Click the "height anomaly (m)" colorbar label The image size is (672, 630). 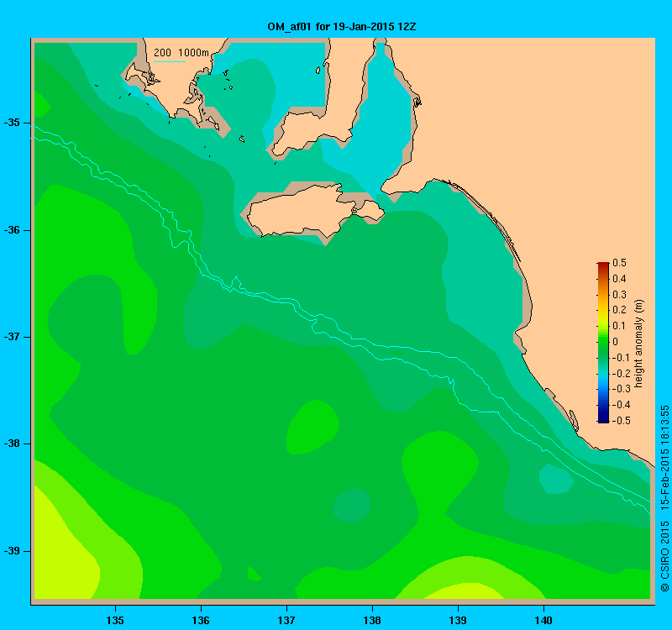639,344
